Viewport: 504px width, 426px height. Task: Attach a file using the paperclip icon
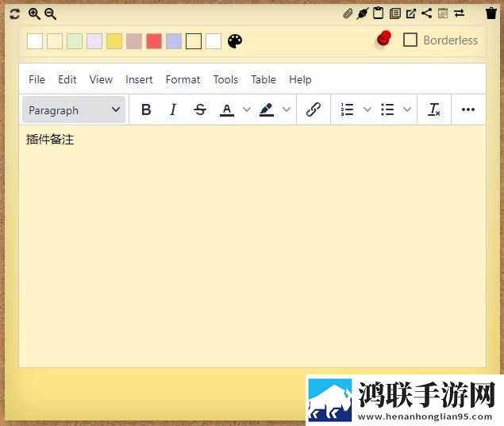(348, 13)
